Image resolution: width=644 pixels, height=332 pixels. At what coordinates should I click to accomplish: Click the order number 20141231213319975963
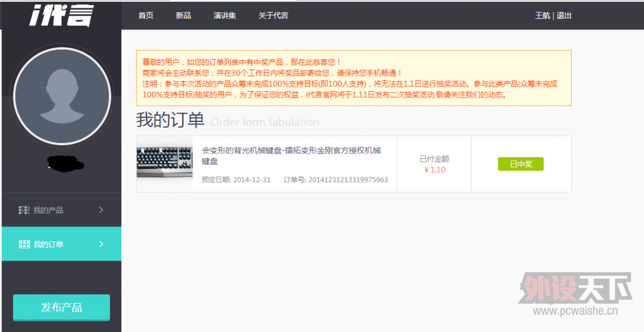348,180
